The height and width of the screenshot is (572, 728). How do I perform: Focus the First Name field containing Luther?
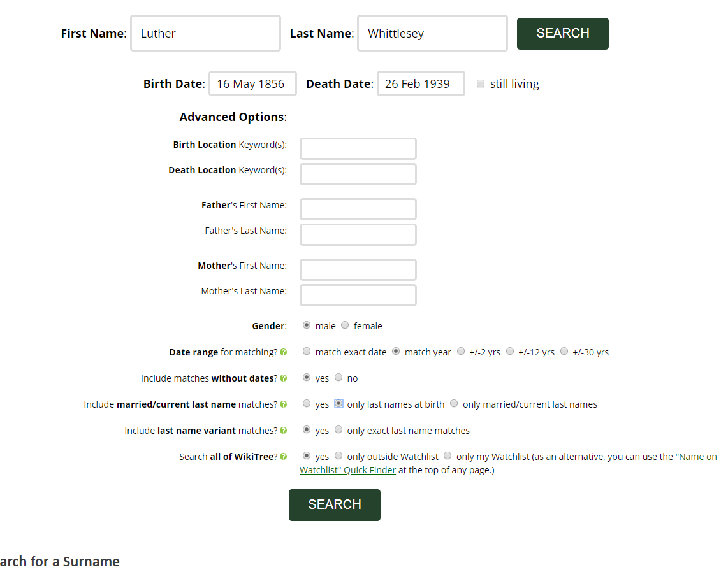point(206,33)
